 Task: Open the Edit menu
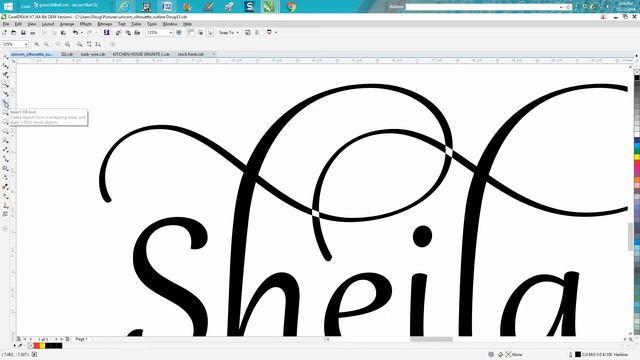pyautogui.click(x=18, y=24)
